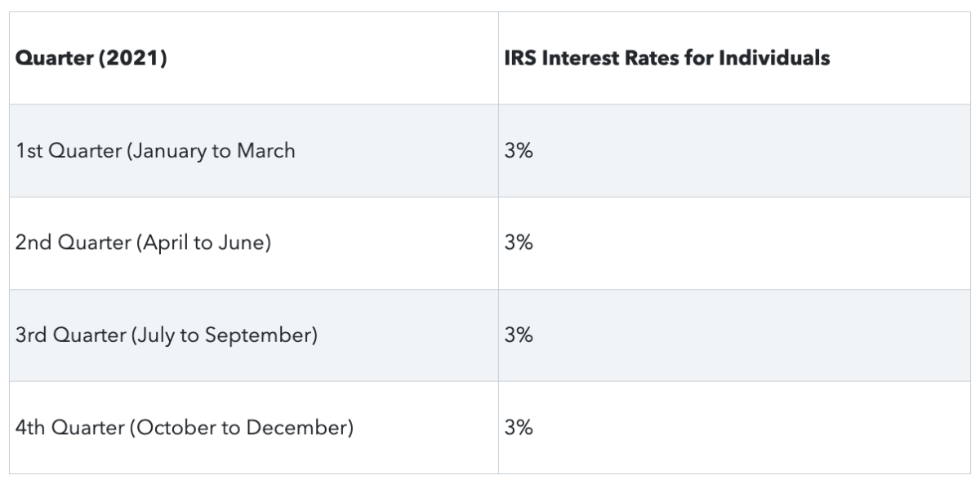Click the 3% rate for 4th Quarter
The image size is (980, 484).
tap(519, 428)
